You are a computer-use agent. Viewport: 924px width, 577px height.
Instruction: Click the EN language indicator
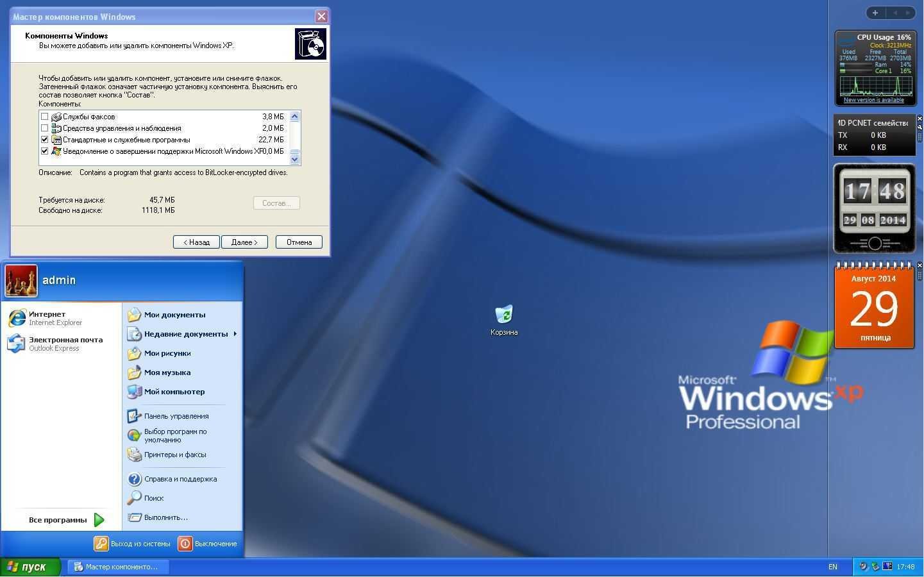click(833, 567)
